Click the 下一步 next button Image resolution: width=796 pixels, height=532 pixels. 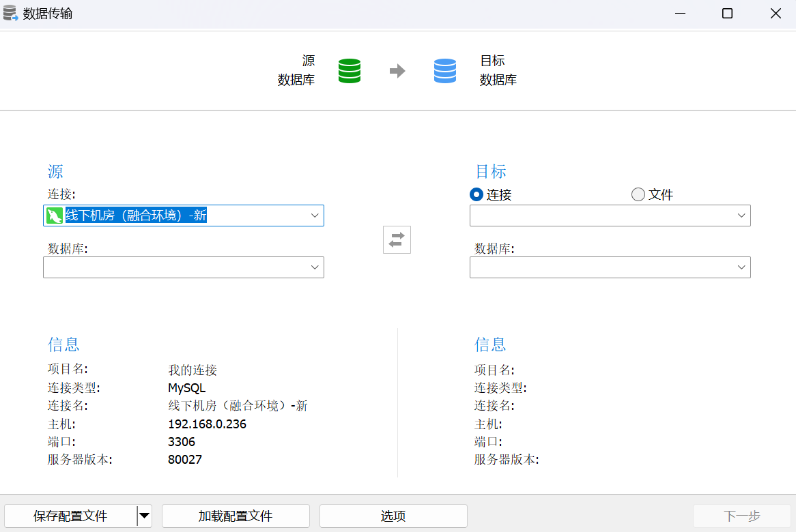[741, 516]
